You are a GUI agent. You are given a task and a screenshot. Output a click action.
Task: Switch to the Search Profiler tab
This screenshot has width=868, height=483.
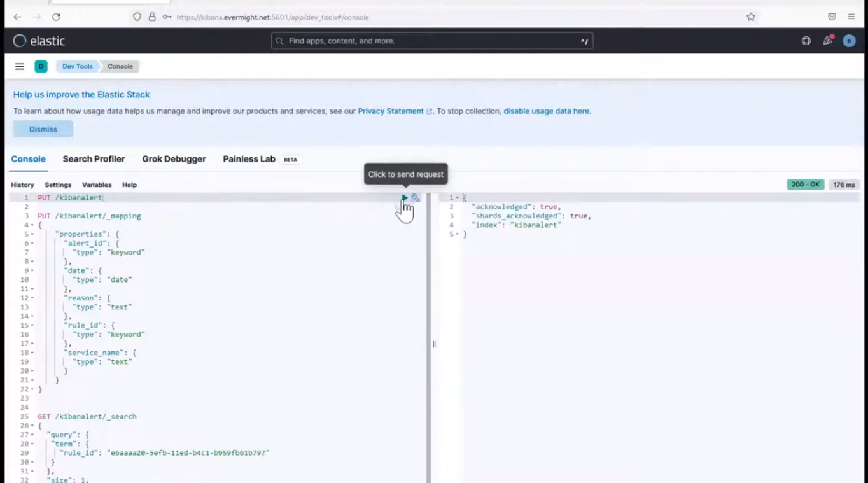pyautogui.click(x=94, y=159)
